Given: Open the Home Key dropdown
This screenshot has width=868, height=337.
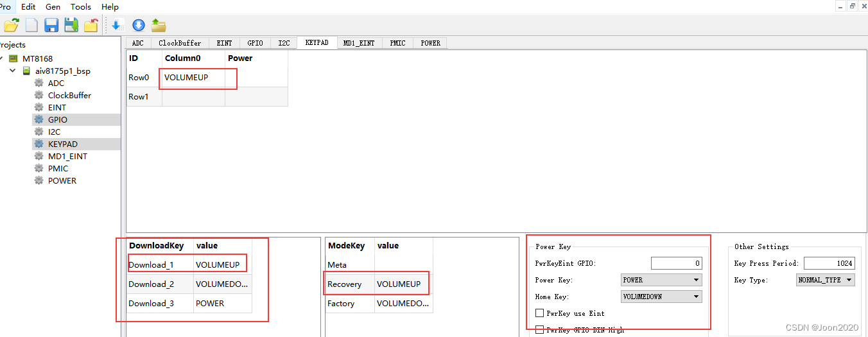Looking at the screenshot, I should 661,297.
